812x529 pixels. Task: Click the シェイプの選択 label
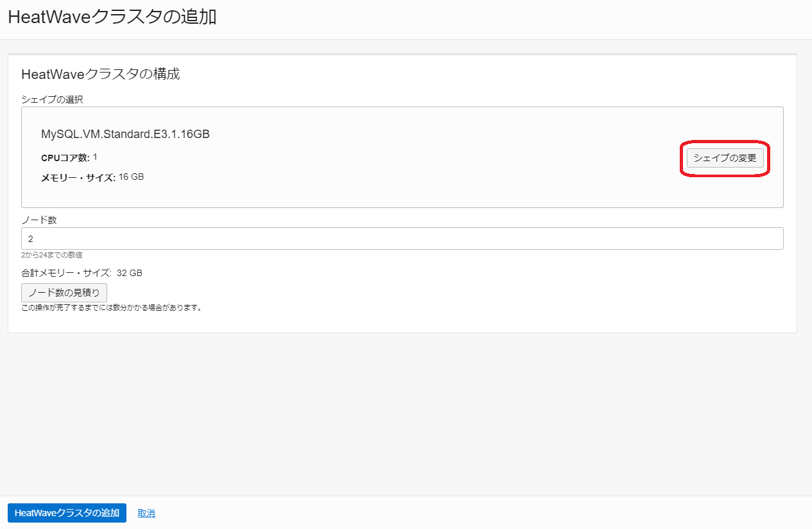[52, 100]
